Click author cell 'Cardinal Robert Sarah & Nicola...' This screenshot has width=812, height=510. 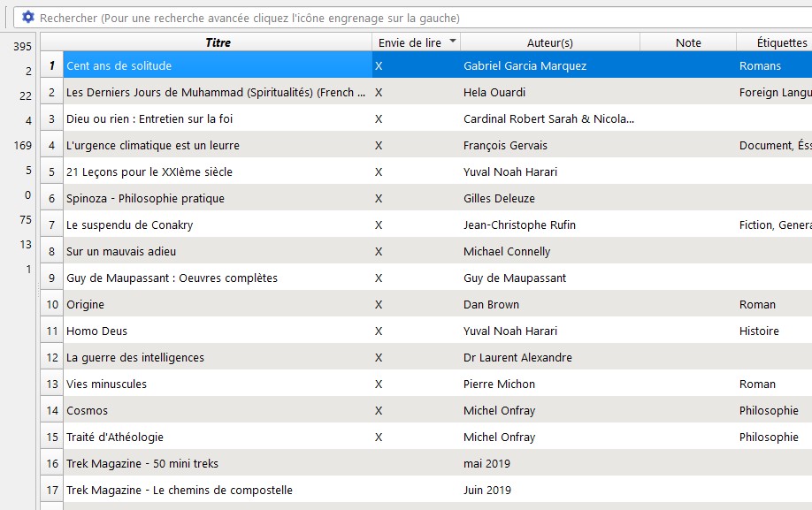point(548,119)
